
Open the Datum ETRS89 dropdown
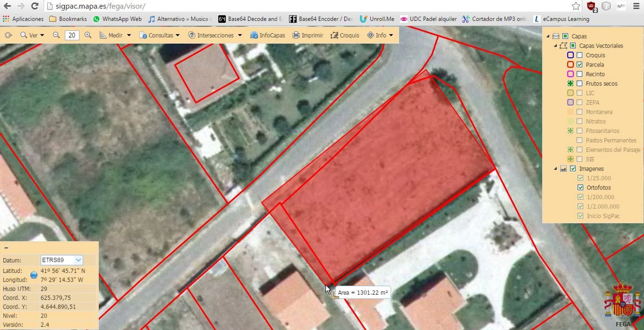78,260
